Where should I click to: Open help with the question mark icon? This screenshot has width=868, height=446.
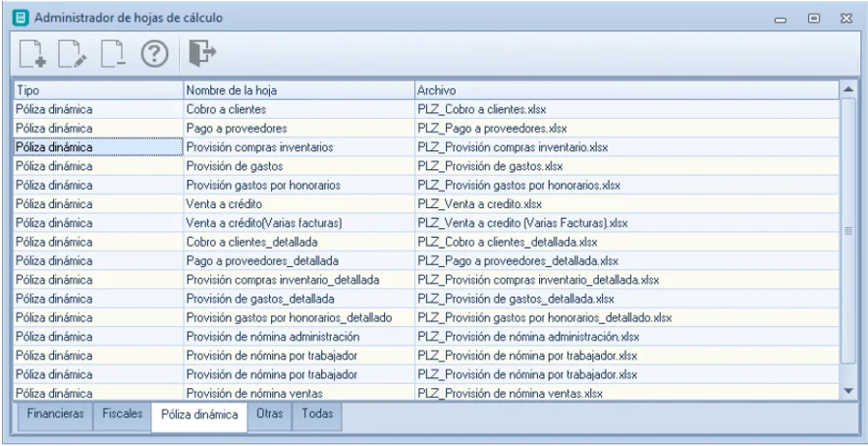[x=154, y=54]
